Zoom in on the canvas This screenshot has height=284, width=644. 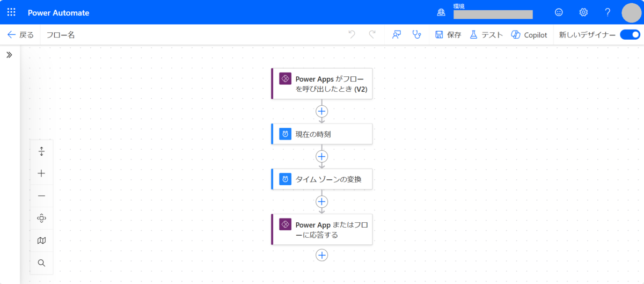tap(41, 173)
